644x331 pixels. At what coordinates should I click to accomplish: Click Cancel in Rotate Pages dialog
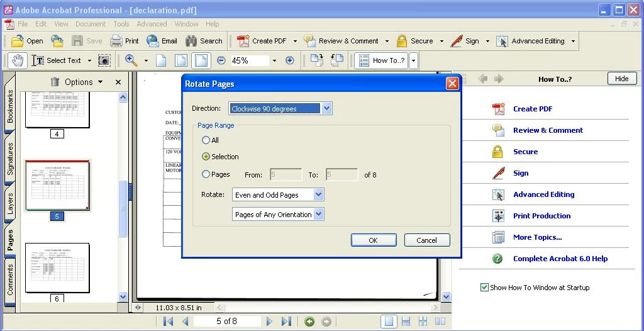(x=427, y=240)
